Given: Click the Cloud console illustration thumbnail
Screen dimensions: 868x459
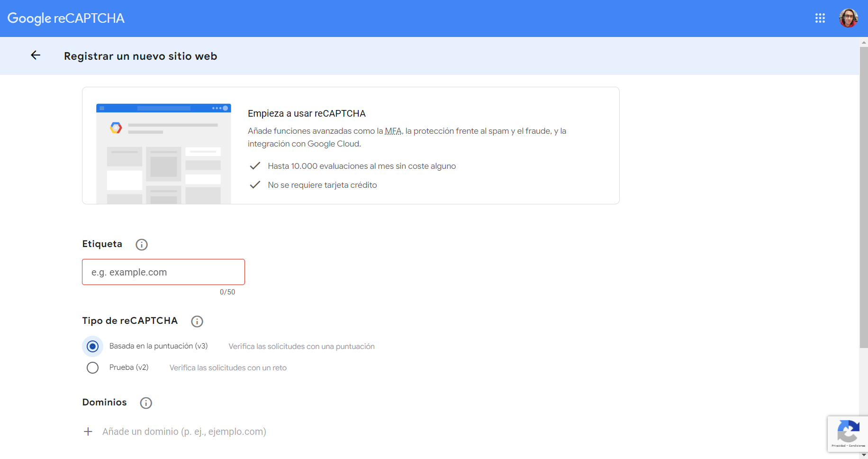Looking at the screenshot, I should [163, 154].
